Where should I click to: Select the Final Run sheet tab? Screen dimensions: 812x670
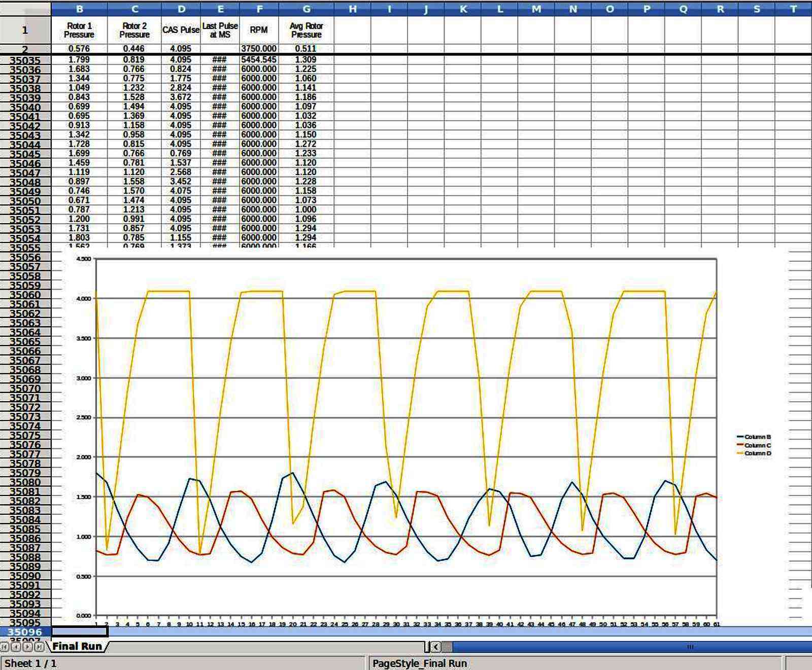77,646
